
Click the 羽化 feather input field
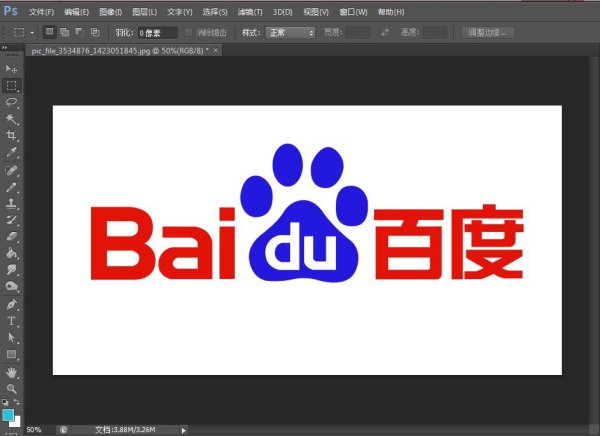coord(157,33)
